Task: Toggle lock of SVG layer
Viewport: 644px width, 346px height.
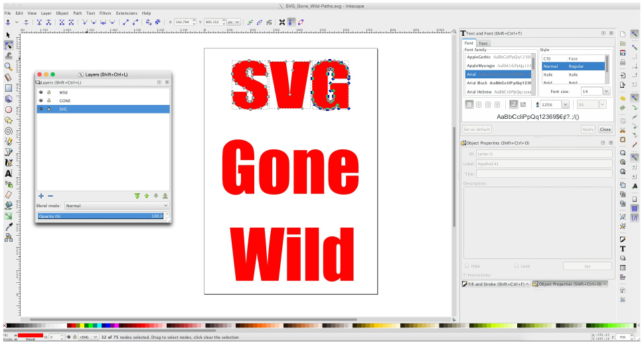Action: click(x=49, y=109)
